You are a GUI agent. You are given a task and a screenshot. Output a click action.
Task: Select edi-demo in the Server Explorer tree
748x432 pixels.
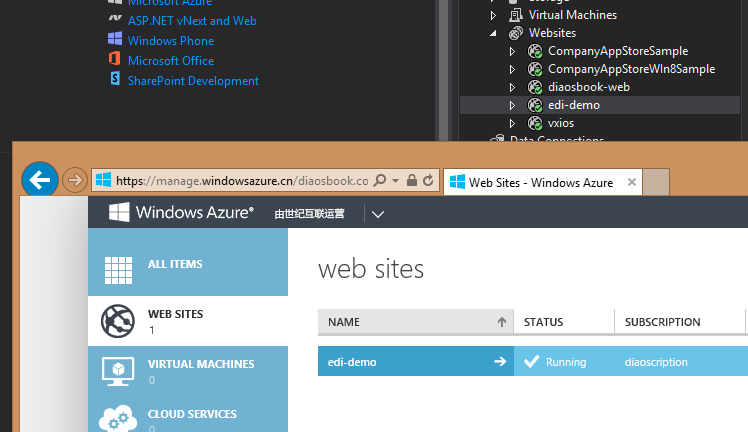[573, 105]
